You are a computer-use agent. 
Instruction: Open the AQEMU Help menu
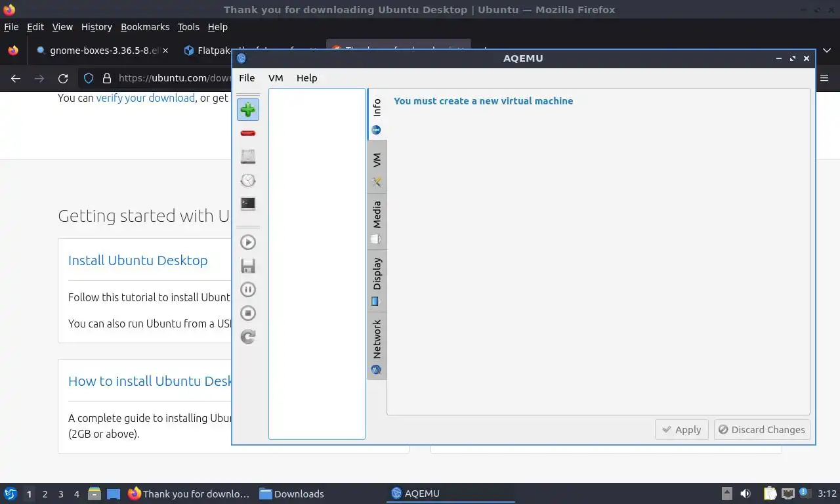coord(306,77)
